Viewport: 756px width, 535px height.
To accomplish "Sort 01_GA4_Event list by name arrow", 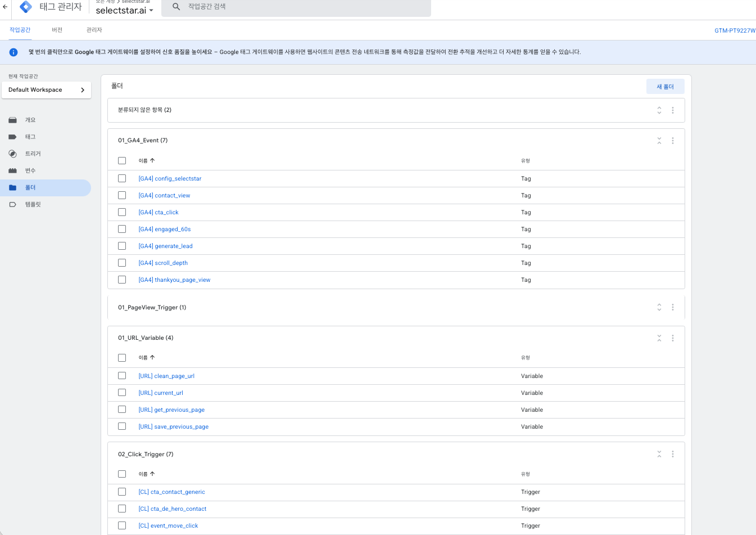I will click(x=152, y=160).
